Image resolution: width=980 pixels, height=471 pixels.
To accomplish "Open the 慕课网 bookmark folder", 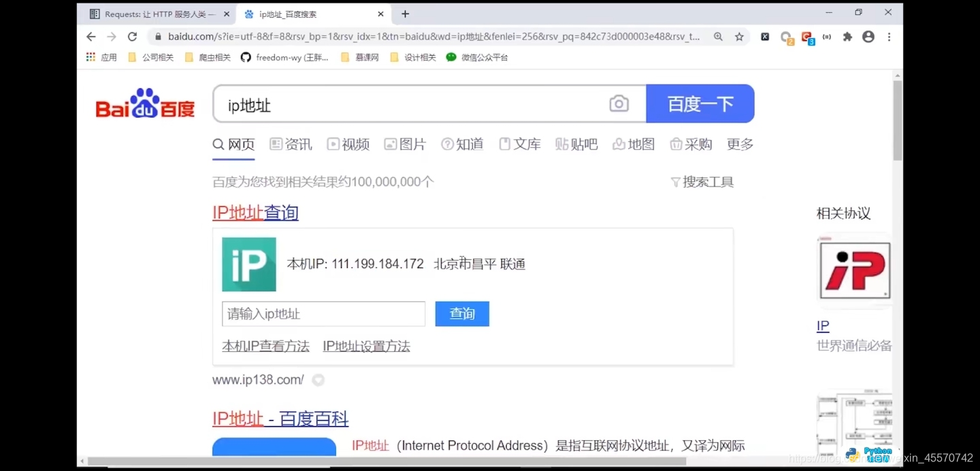I will 360,57.
